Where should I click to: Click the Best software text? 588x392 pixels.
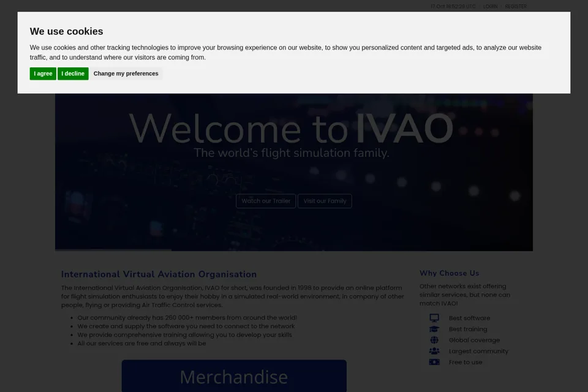click(470, 318)
